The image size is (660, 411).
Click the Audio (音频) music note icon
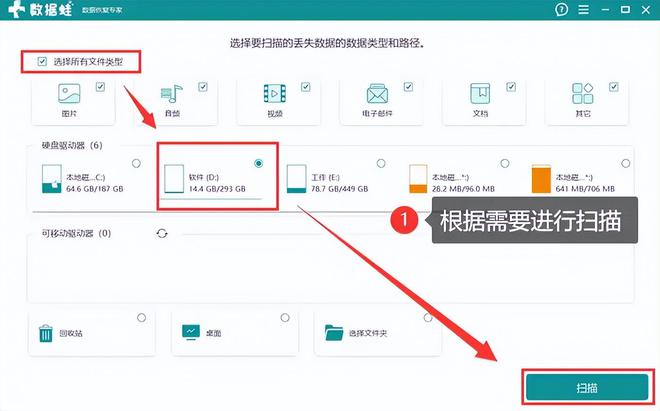[x=172, y=93]
